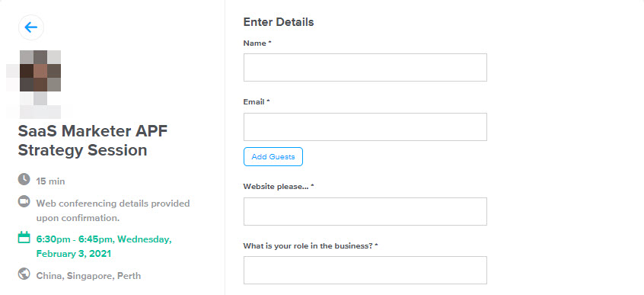The height and width of the screenshot is (295, 644).
Task: Click the web conferencing details text
Action: click(113, 210)
